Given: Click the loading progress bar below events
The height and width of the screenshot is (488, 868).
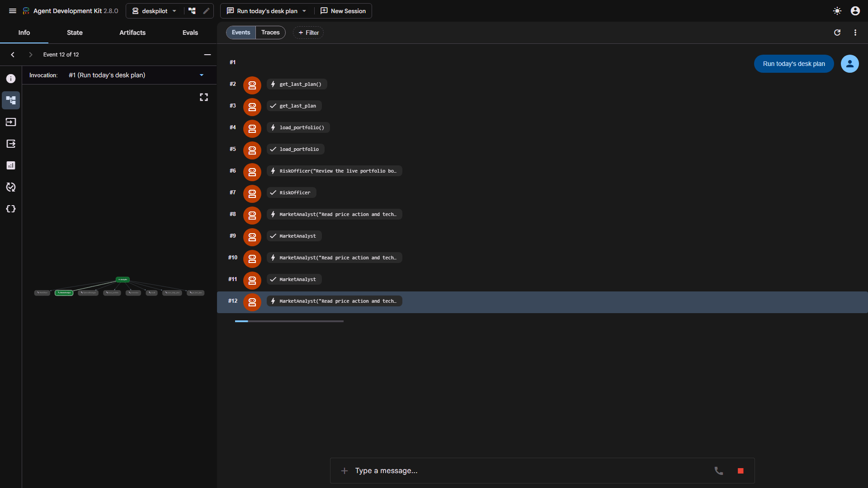Looking at the screenshot, I should pos(289,321).
